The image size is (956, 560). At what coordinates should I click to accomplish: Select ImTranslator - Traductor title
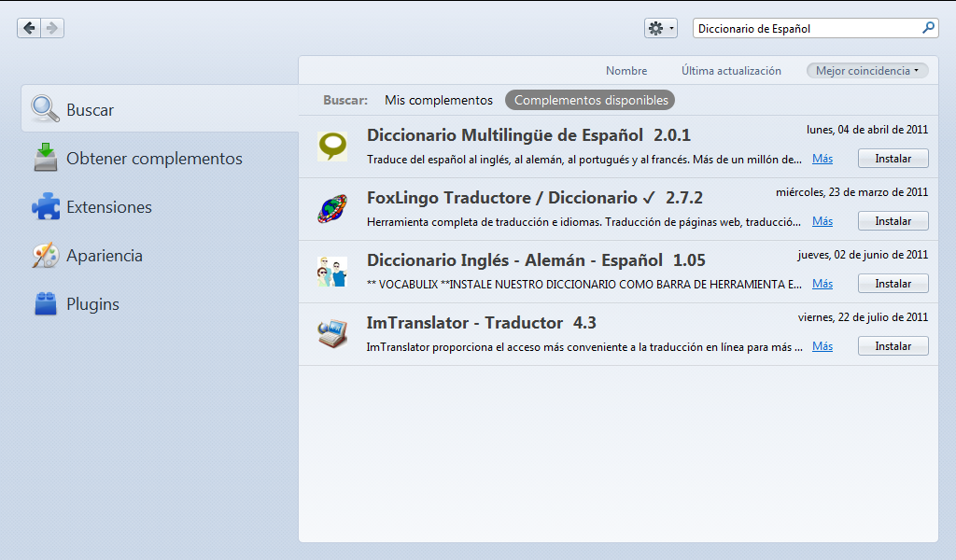465,322
